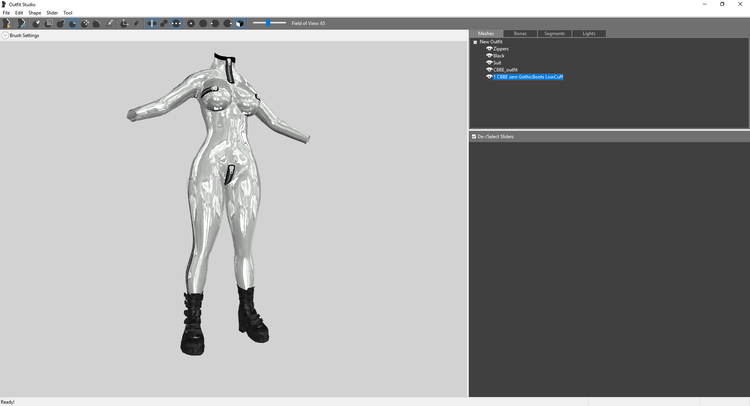Click the Field of View: 65 label
Screen dimensions: 750x406
(x=309, y=23)
